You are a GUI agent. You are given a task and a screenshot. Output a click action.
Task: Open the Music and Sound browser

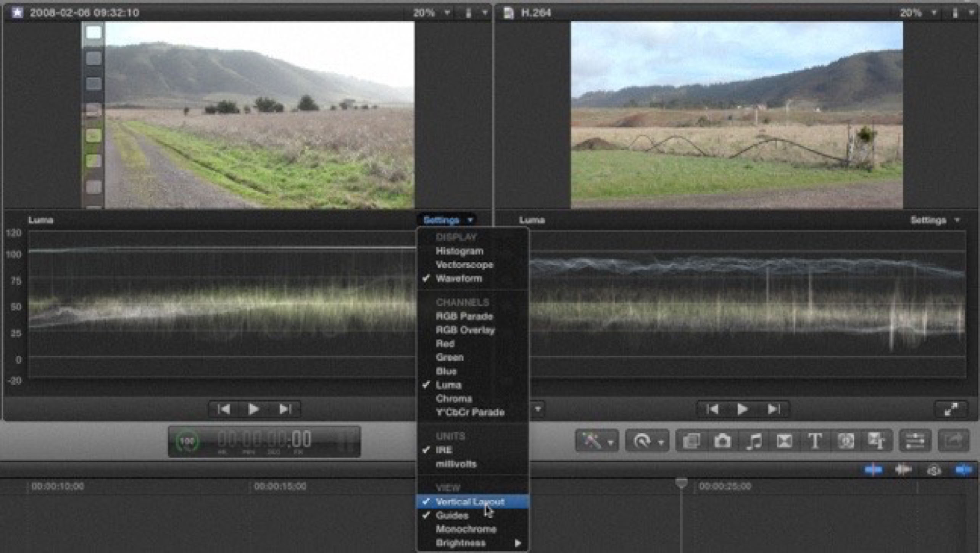[x=753, y=441]
